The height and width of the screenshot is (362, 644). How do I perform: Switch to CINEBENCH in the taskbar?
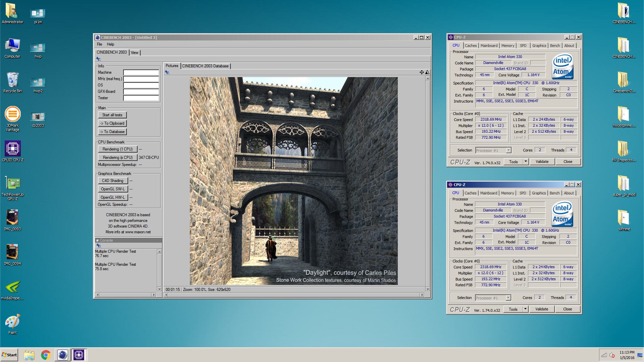(x=62, y=355)
